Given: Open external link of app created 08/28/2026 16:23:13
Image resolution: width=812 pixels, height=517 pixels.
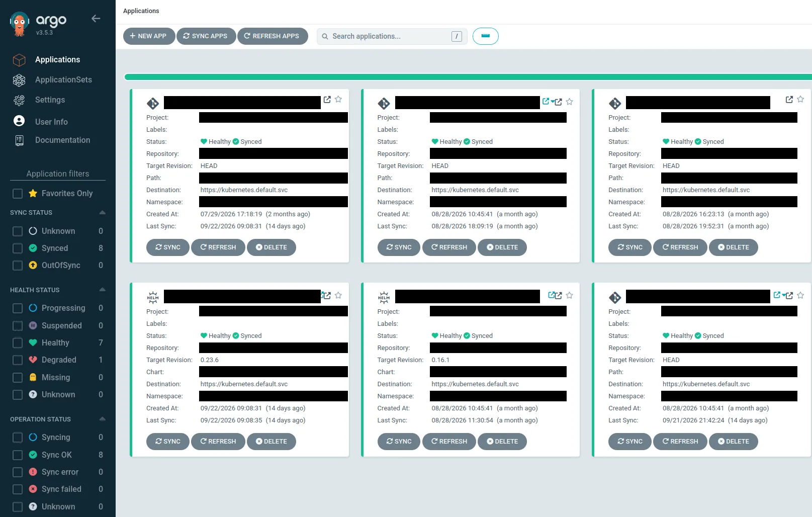Looking at the screenshot, I should click(x=789, y=100).
